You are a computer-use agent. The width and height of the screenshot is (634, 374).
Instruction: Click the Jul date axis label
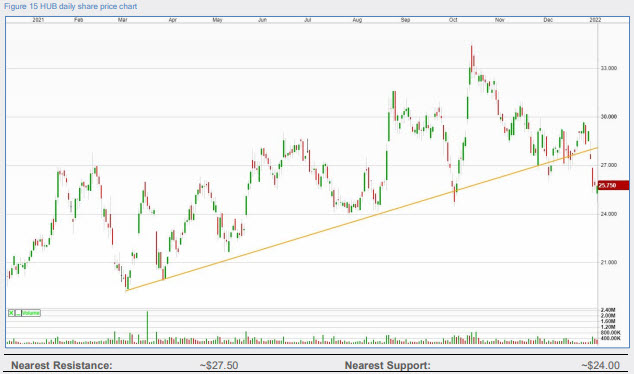(x=308, y=20)
